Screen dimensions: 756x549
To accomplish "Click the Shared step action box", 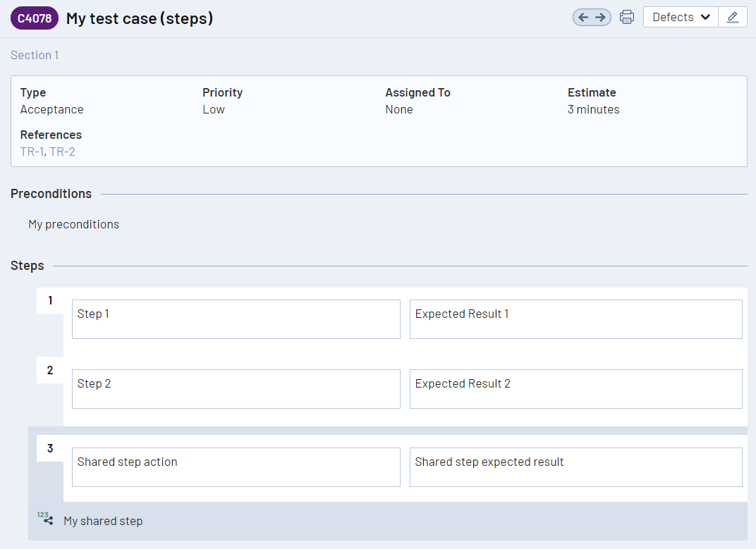I will point(236,467).
